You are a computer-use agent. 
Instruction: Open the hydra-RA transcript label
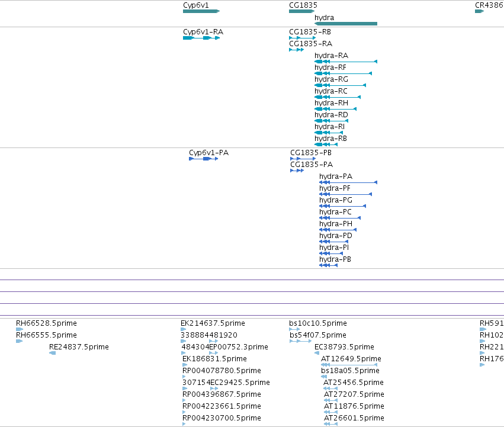(x=331, y=56)
